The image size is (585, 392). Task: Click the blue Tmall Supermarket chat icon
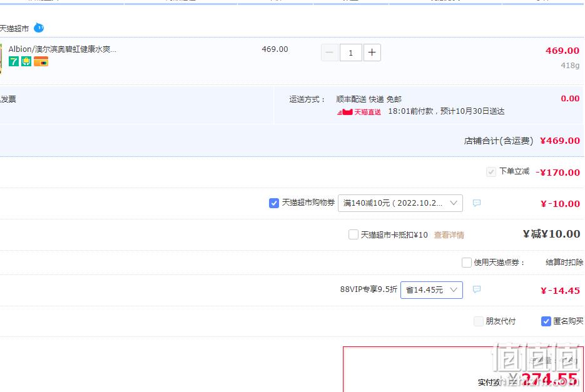39,28
